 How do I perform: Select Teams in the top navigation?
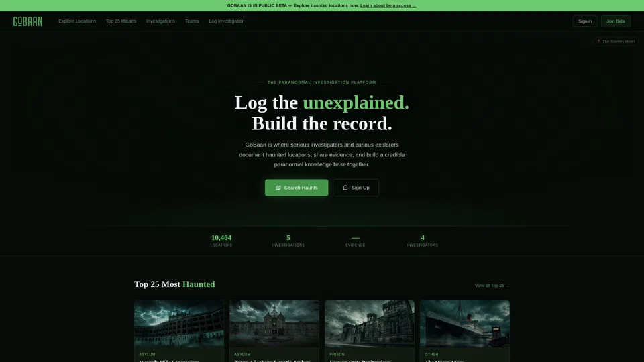pos(192,21)
